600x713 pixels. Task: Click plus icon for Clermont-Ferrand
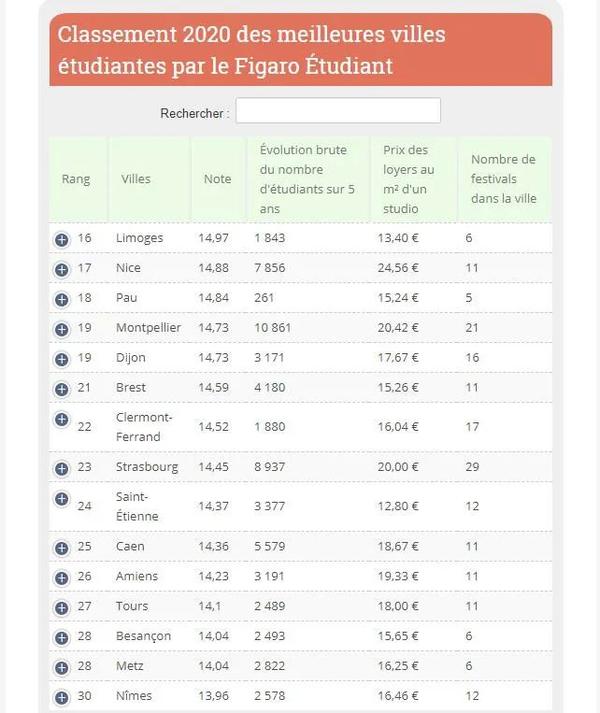coord(61,418)
